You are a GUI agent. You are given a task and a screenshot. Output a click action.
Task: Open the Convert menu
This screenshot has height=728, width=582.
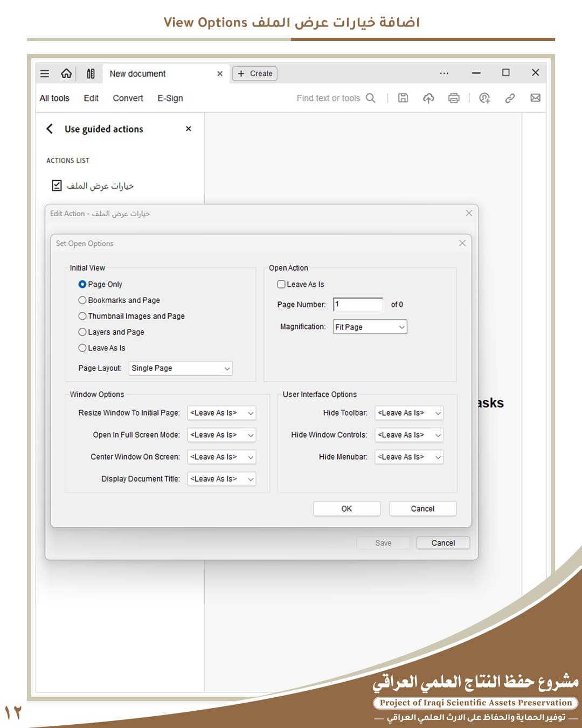tap(128, 98)
